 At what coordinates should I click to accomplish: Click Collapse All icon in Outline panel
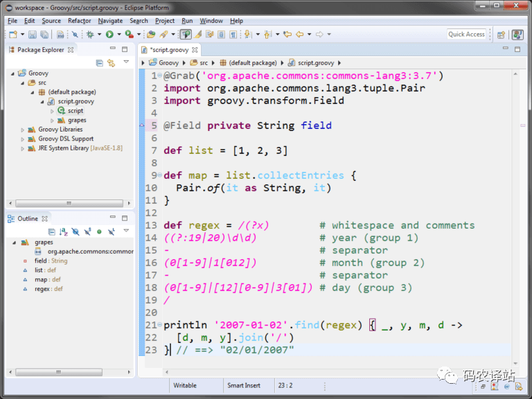pos(51,231)
